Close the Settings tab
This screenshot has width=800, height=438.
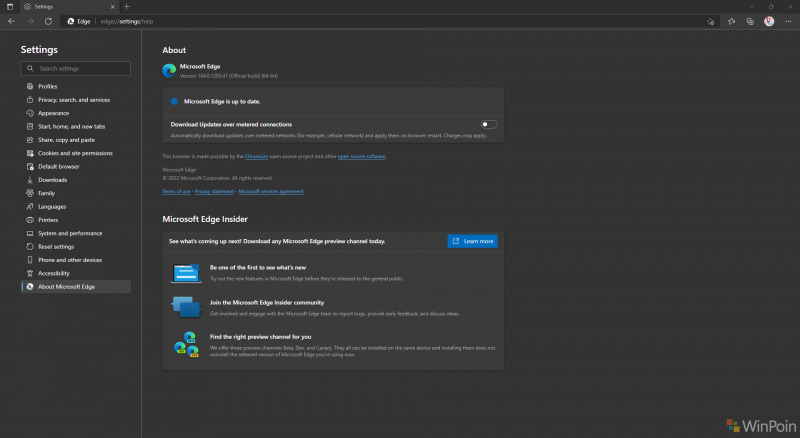pos(113,7)
